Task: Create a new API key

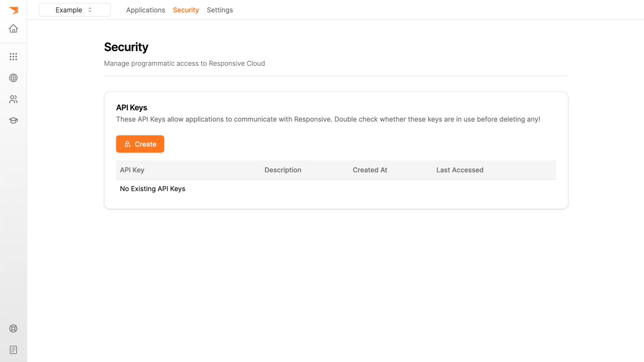Action: 140,144
